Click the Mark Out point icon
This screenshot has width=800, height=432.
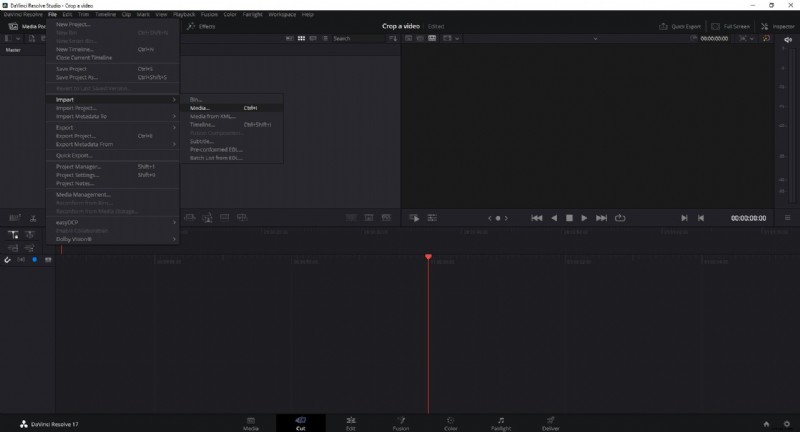(701, 218)
